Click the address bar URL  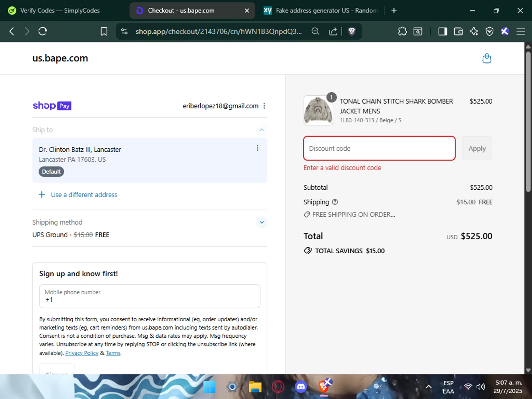(218, 32)
